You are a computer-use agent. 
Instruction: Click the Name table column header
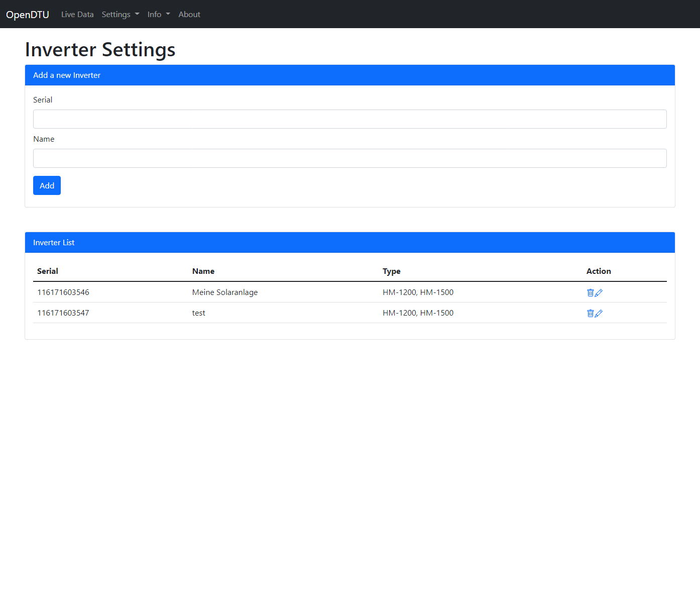coord(203,271)
